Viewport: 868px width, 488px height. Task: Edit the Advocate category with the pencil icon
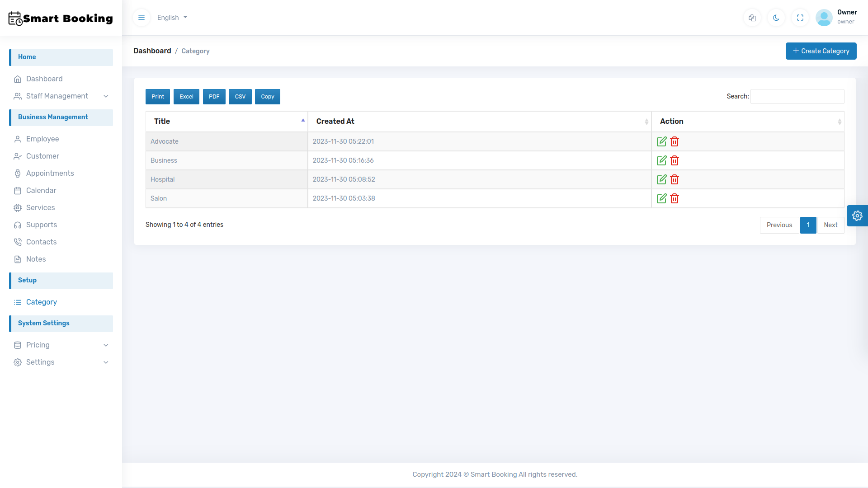661,141
